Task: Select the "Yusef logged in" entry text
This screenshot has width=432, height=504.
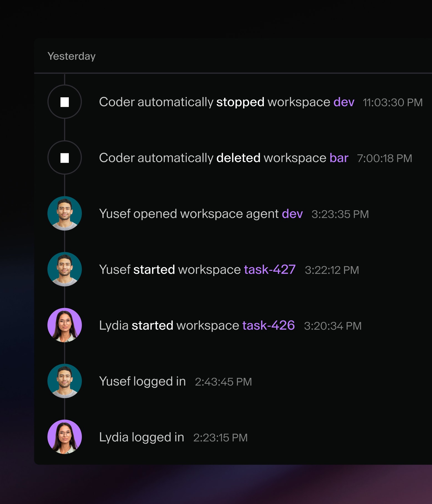Action: pos(142,381)
